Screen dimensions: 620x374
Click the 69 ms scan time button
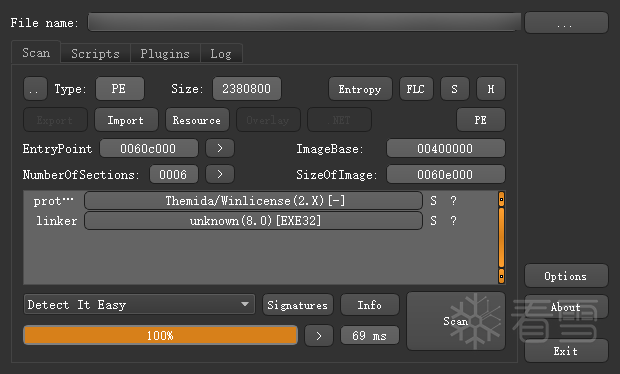[370, 336]
